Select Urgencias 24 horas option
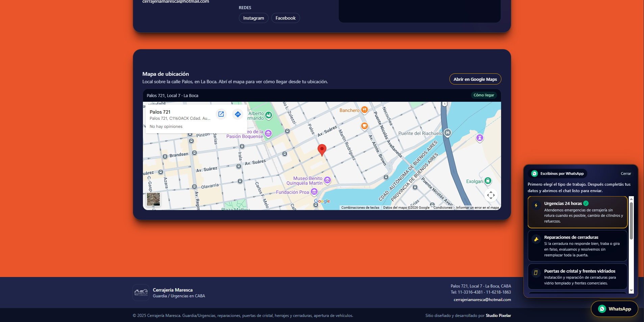Image resolution: width=644 pixels, height=322 pixels. (x=577, y=212)
